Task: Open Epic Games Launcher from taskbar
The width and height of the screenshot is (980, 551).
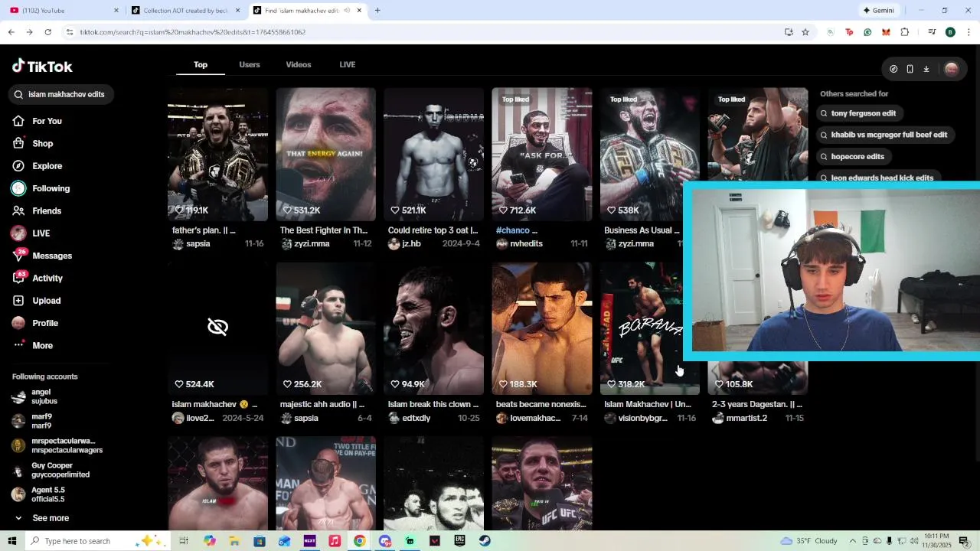Action: coord(459,541)
